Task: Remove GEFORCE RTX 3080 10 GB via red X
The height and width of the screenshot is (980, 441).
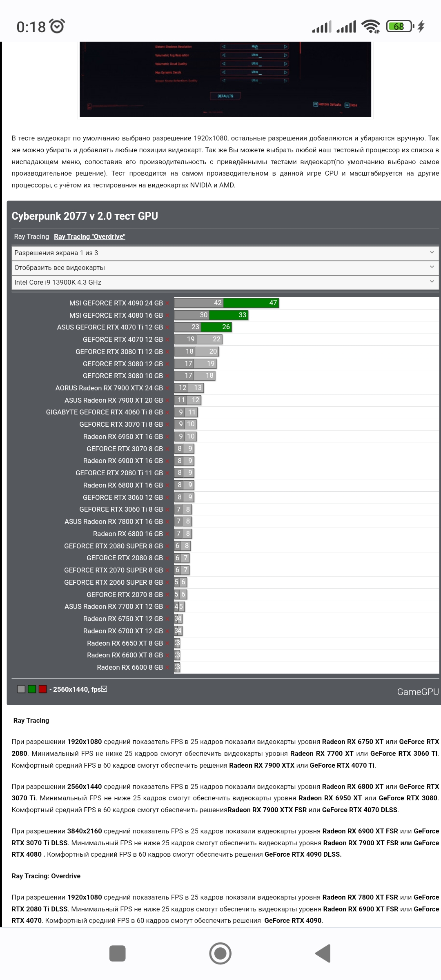Action: (167, 376)
